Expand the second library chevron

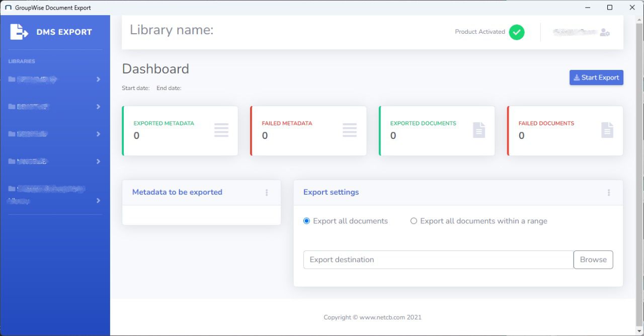click(x=98, y=107)
